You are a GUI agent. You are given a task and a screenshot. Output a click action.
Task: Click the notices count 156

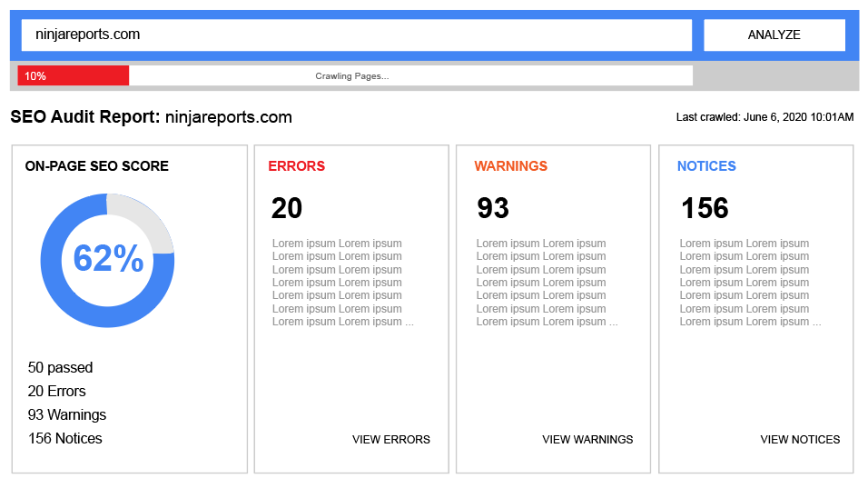(705, 208)
